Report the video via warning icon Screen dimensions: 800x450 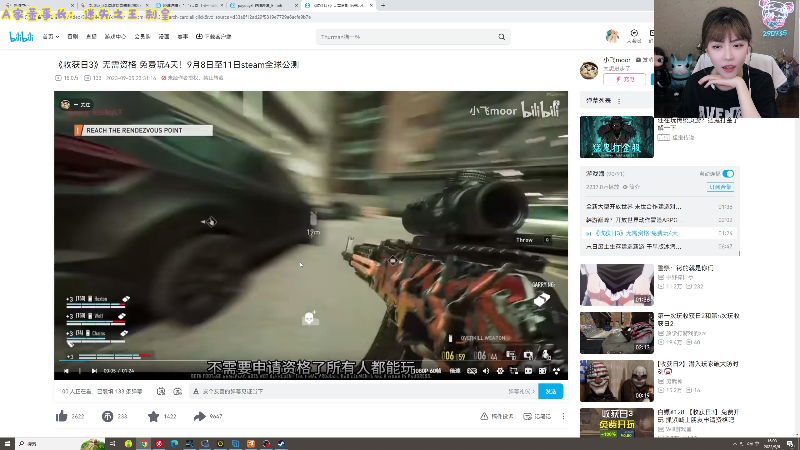point(484,416)
